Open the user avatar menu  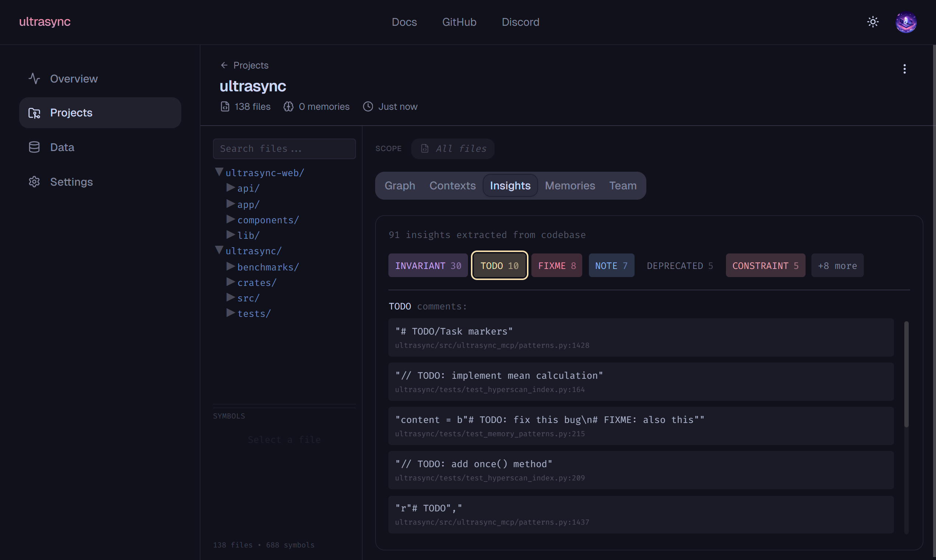(x=906, y=22)
